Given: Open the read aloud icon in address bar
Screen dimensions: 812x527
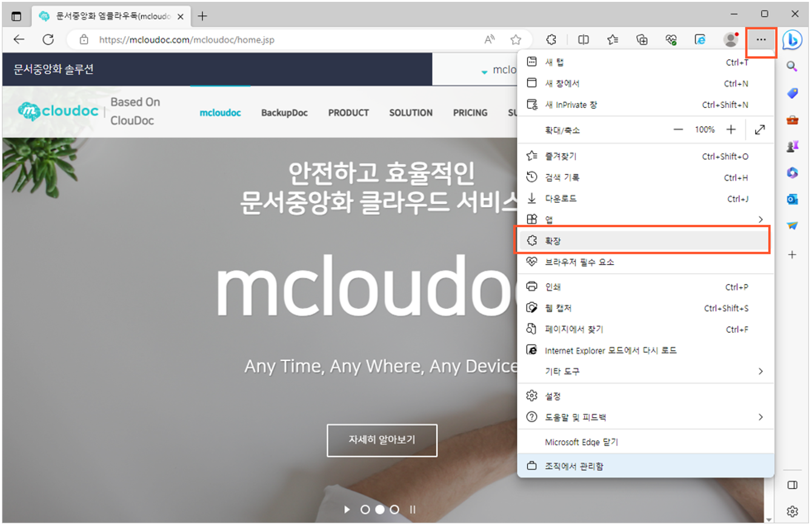Looking at the screenshot, I should (x=490, y=39).
